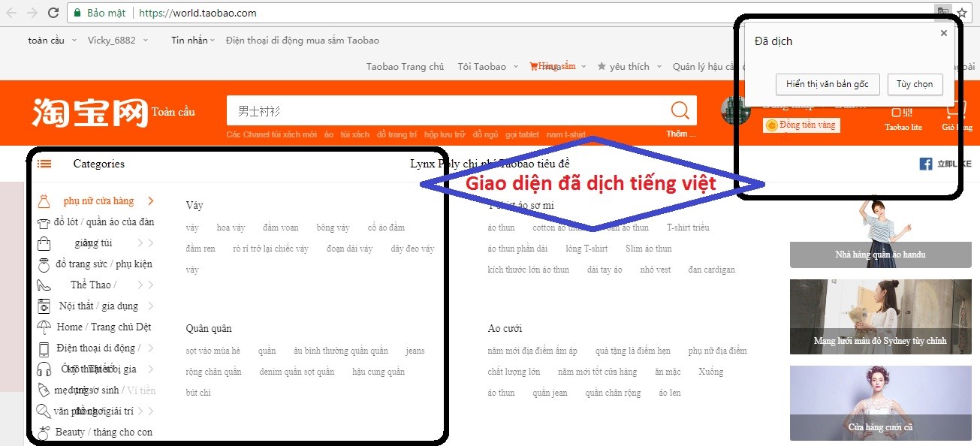Click in the URL address bar

tap(496, 13)
